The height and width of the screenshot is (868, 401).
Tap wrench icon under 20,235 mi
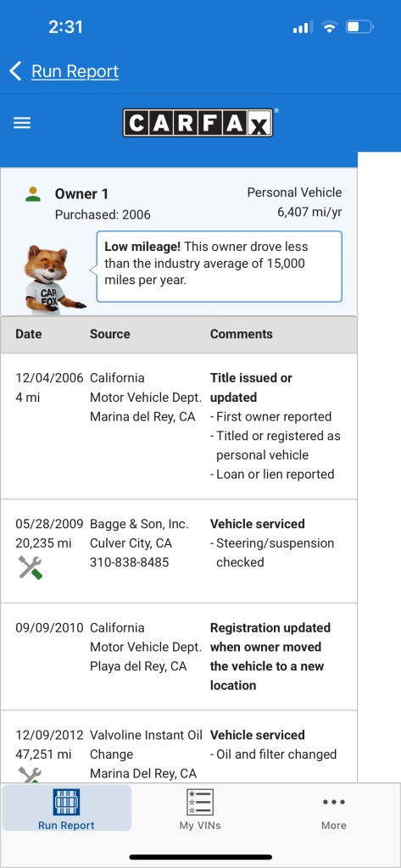point(30,567)
